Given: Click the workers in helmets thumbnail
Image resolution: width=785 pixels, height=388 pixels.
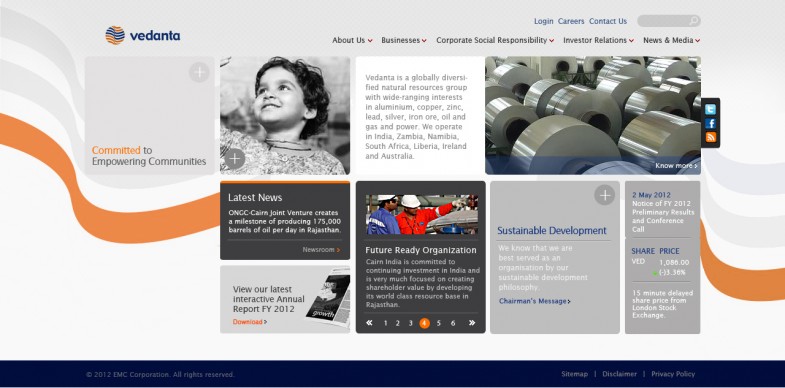Looking at the screenshot, I should [422, 214].
